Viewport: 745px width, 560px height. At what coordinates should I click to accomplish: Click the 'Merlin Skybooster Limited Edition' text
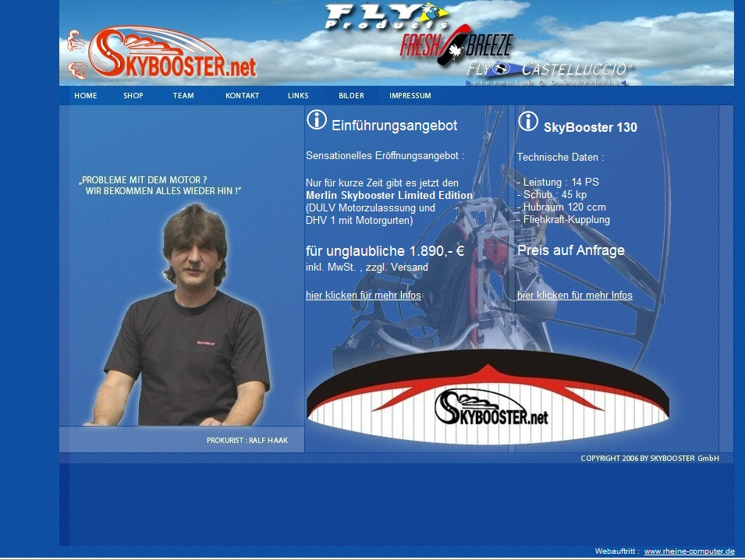tap(389, 195)
